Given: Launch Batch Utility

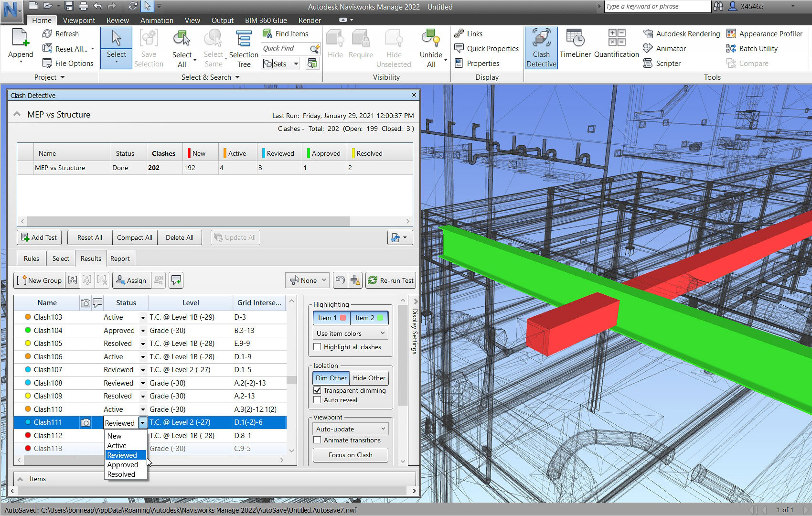Looking at the screenshot, I should [x=752, y=48].
